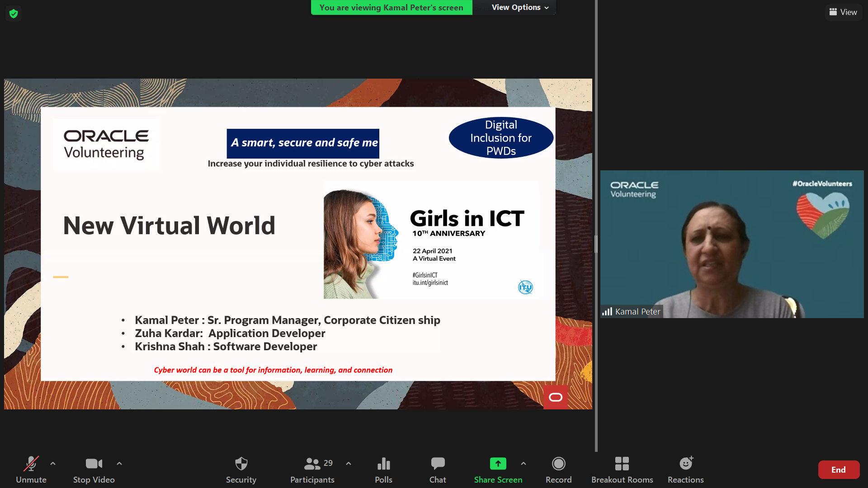The image size is (868, 488).
Task: Open the View Options dropdown
Action: 520,8
